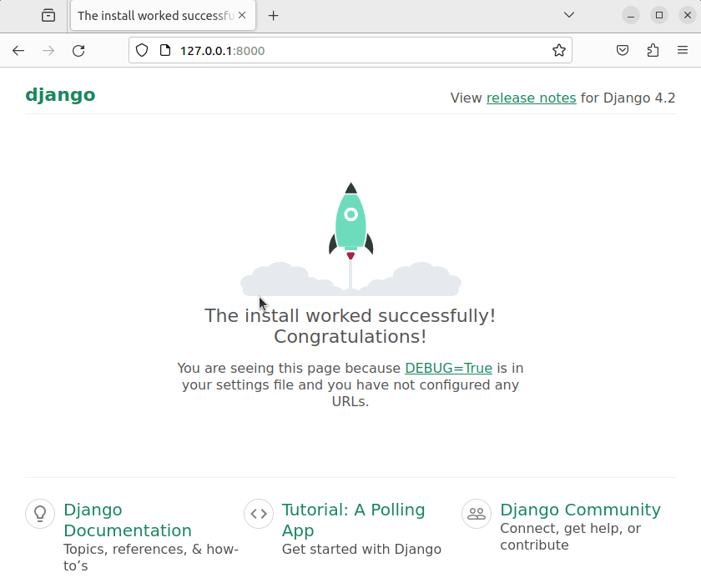Open Tutorial: A Polling App link
Screen dimensions: 701x588
coord(353,520)
